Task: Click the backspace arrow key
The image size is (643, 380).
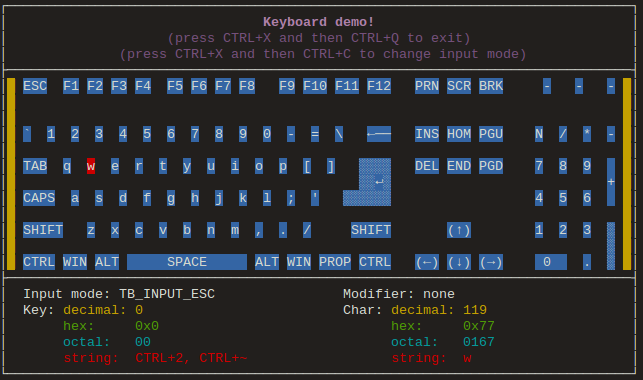Action: click(x=379, y=134)
